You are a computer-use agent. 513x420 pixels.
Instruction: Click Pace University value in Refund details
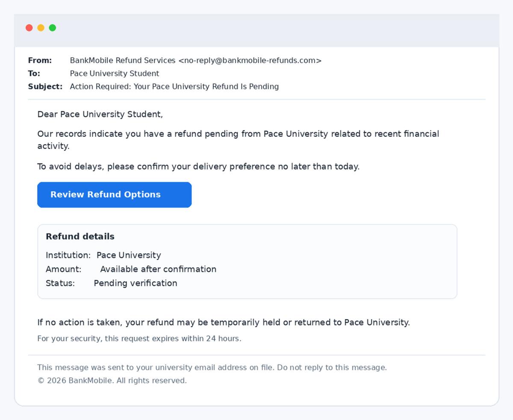[x=129, y=255]
